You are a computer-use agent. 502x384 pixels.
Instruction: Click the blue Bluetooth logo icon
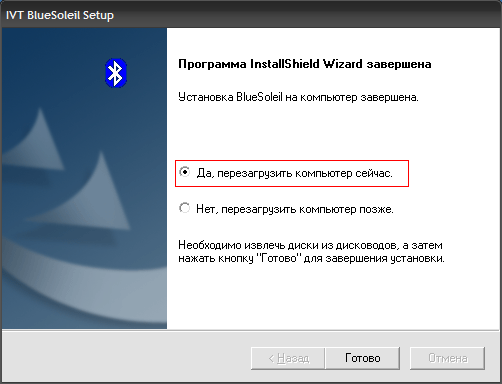tap(116, 73)
